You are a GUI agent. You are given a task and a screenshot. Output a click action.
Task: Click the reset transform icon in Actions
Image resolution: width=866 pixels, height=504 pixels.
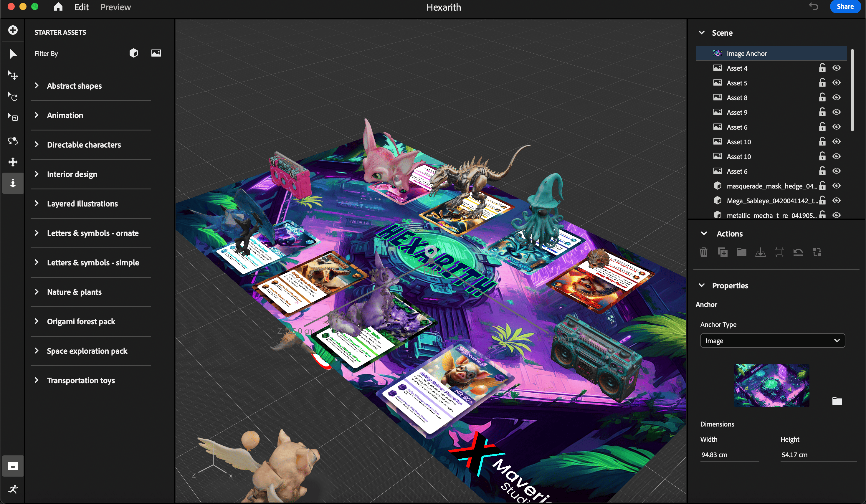pyautogui.click(x=798, y=252)
